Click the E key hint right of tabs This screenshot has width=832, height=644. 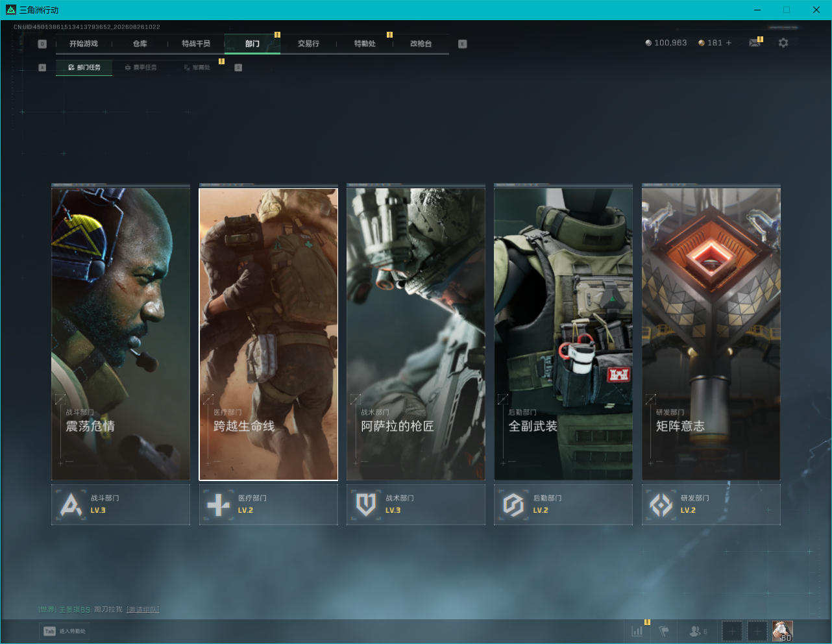[462, 43]
